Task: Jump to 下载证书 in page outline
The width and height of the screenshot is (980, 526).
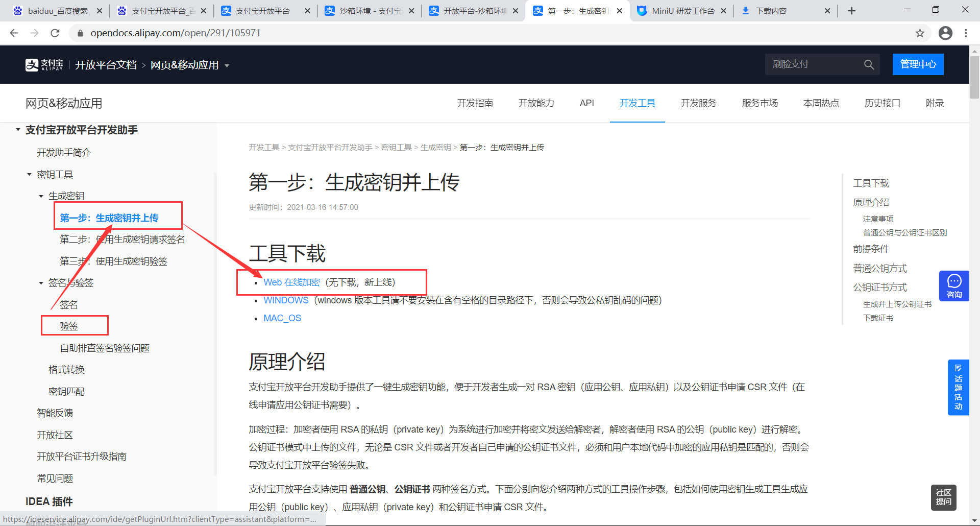Action: click(x=878, y=318)
